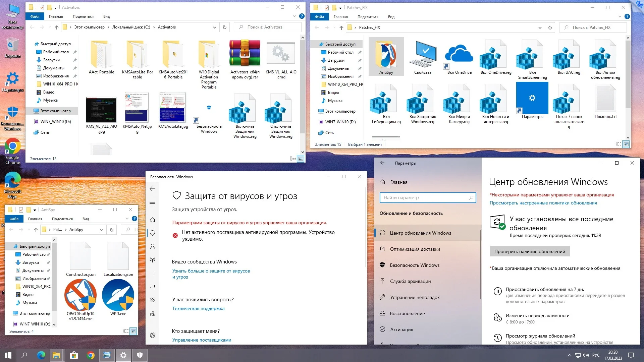Screen dimensions: 644x362
Task: Toggle details view in AntiSpy window status bar
Action: [125, 331]
